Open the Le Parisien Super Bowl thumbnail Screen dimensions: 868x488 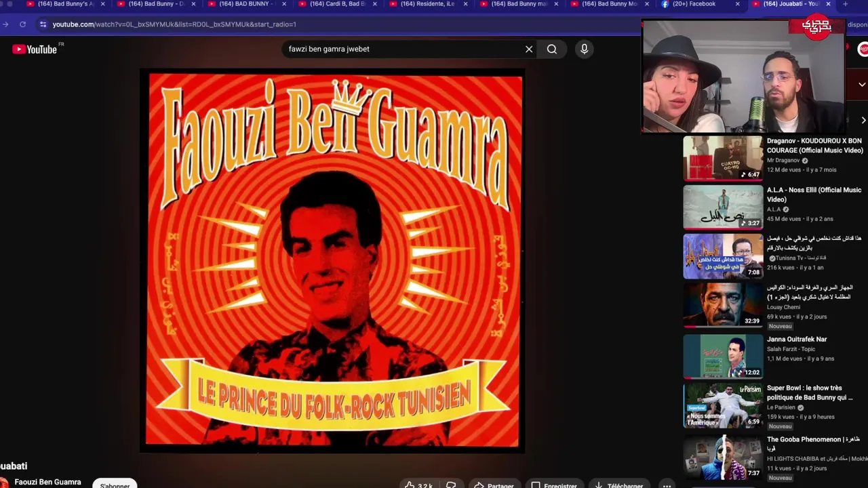tap(723, 405)
